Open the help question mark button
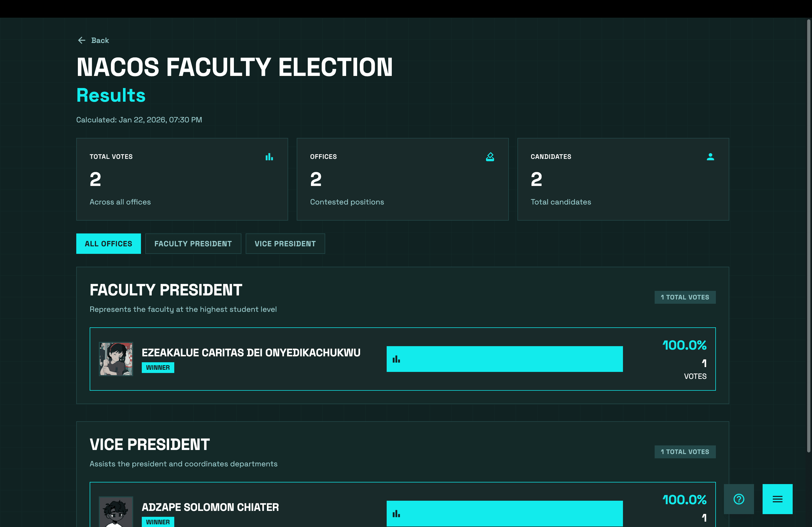The height and width of the screenshot is (527, 812). 739,499
